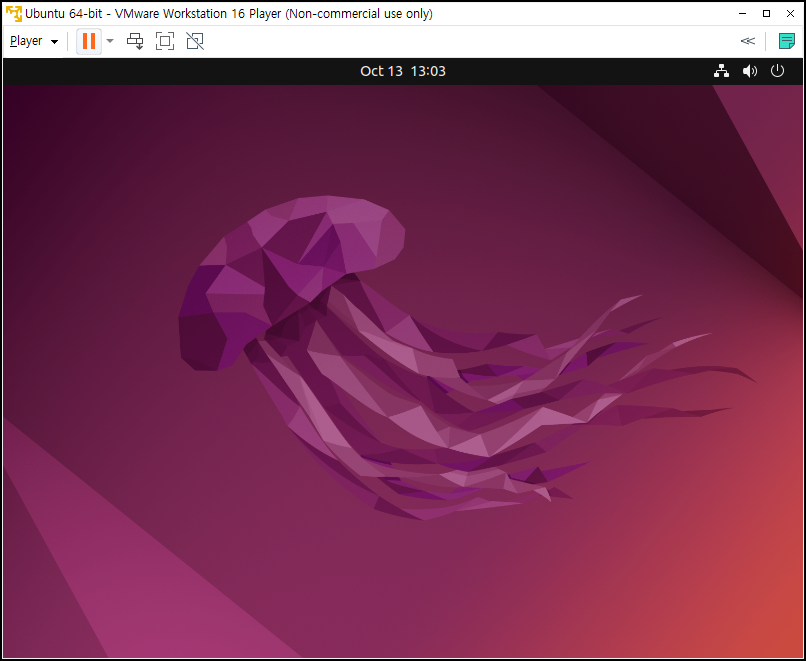Expand the power options dropdown arrow

(x=109, y=41)
